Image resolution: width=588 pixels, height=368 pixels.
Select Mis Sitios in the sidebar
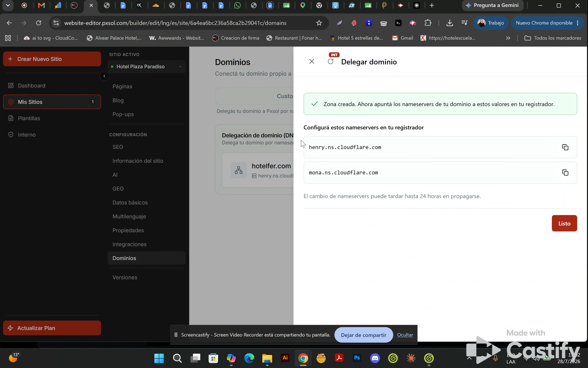(52, 102)
